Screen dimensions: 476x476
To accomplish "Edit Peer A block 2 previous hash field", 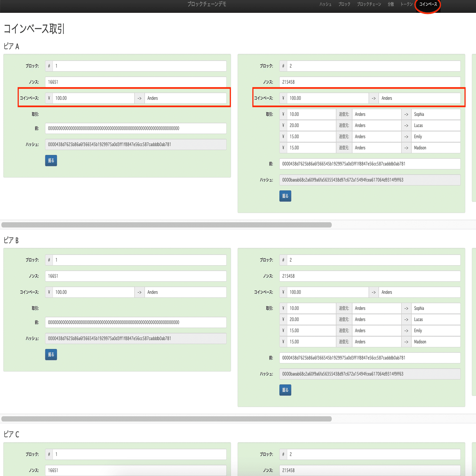I will click(370, 164).
